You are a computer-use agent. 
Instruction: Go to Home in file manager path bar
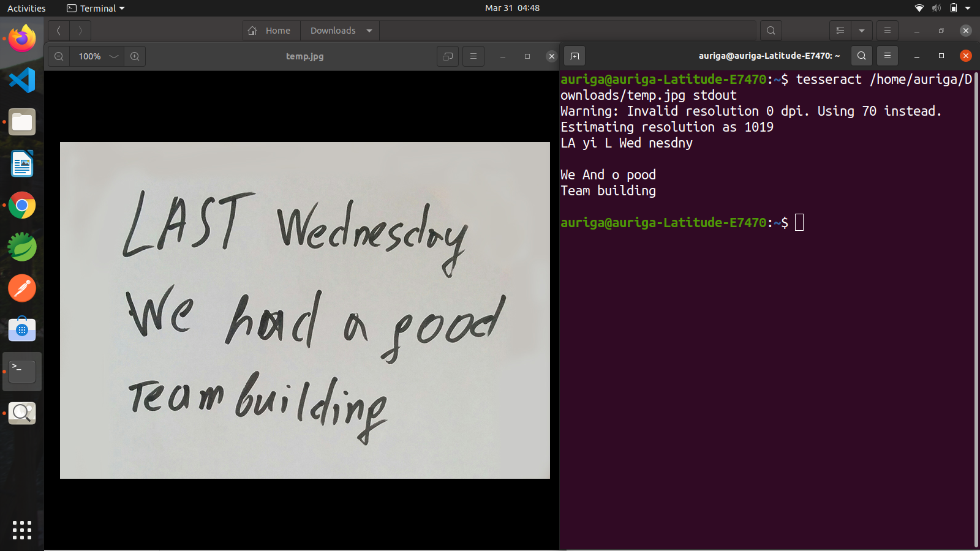[270, 31]
